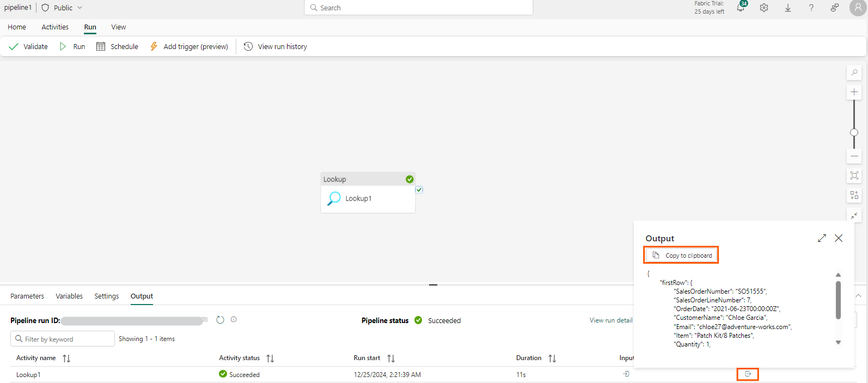Zoom in with the plus icon
This screenshot has height=383, width=868.
tap(854, 92)
